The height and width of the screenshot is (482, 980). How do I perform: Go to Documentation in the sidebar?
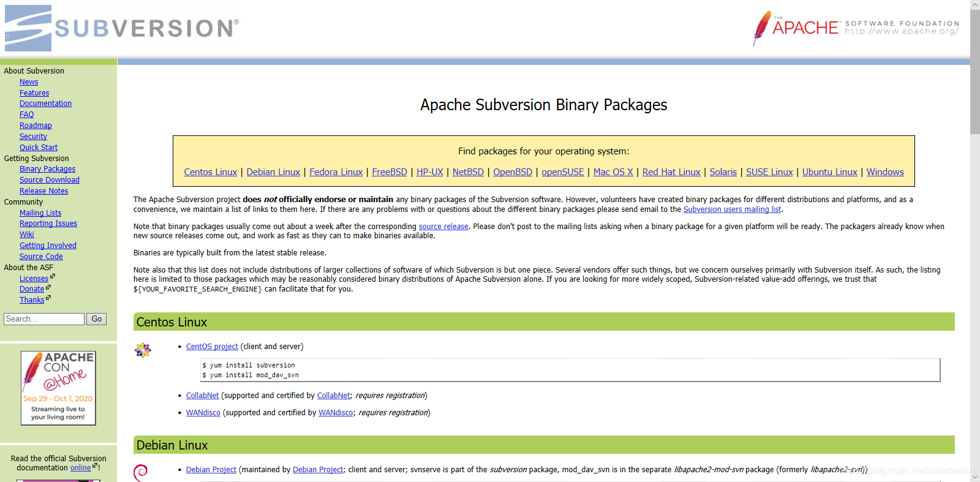click(45, 104)
